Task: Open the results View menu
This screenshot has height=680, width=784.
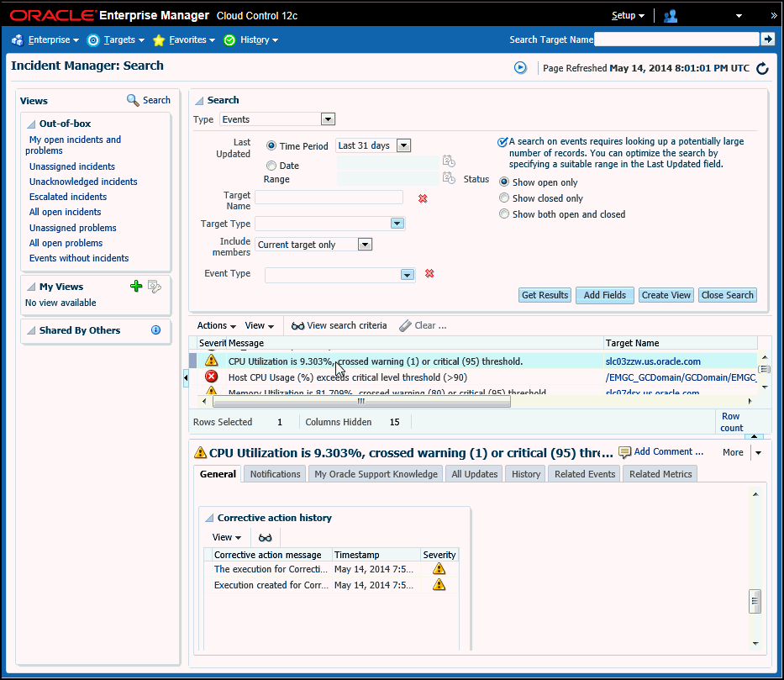Action: (x=260, y=325)
